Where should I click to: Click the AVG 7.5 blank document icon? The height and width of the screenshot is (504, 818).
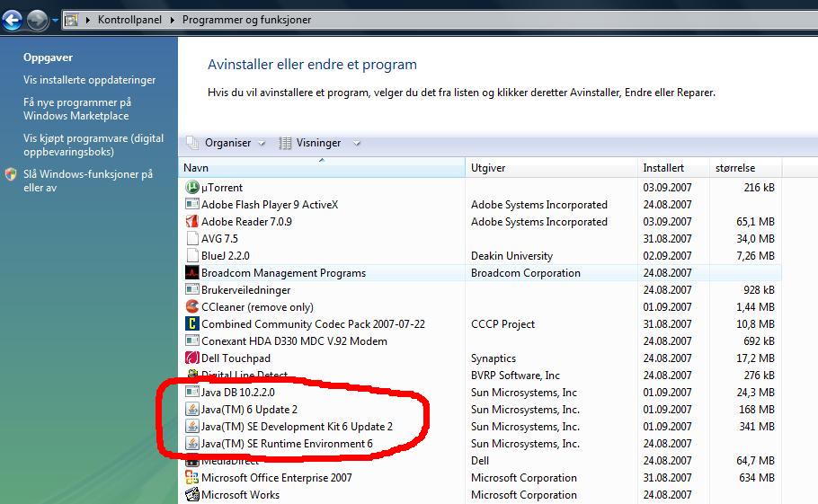point(192,238)
